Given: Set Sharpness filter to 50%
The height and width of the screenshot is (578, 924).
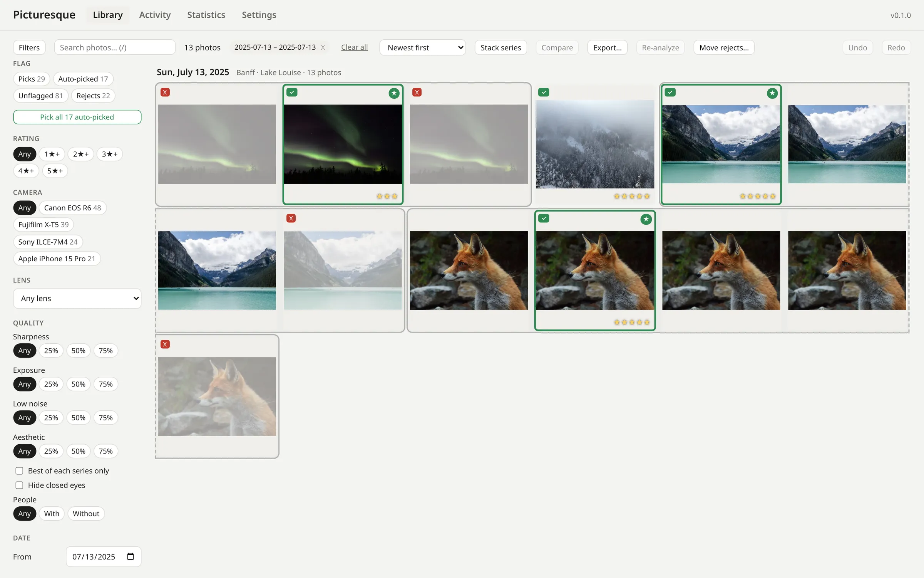Looking at the screenshot, I should click(x=78, y=351).
